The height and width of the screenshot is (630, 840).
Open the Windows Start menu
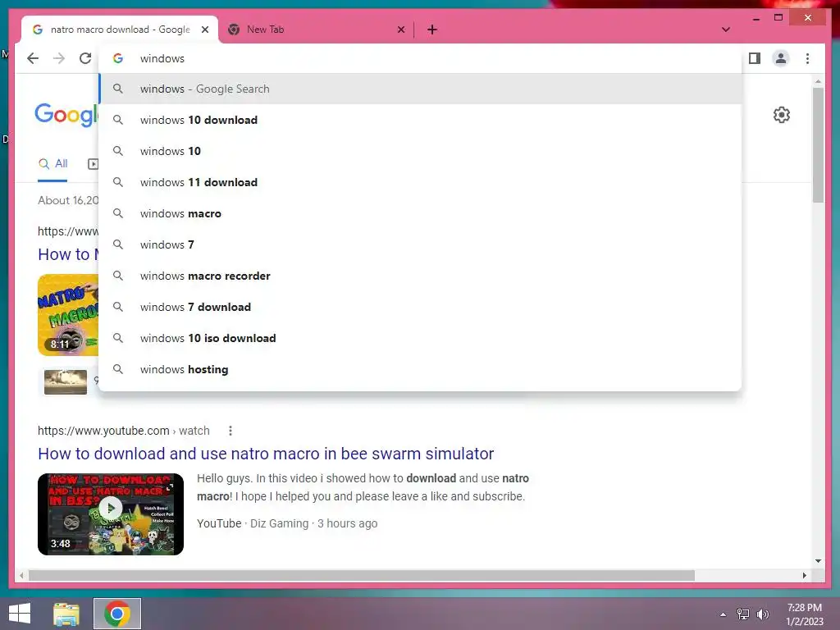point(20,614)
